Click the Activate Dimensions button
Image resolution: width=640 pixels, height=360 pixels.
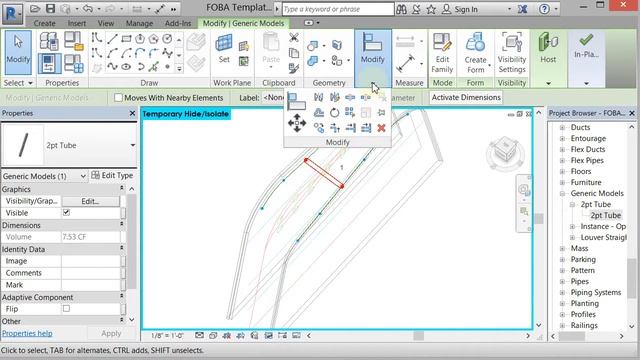coord(466,97)
